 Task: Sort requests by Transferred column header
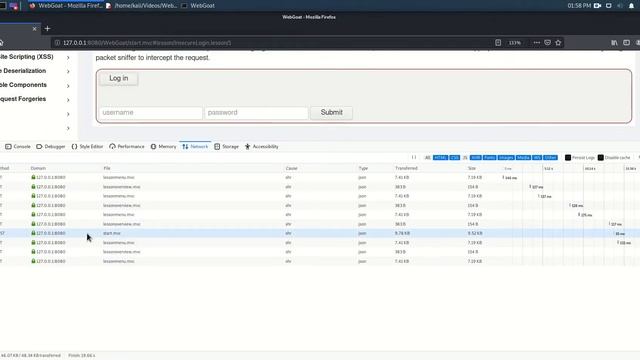[x=406, y=168]
